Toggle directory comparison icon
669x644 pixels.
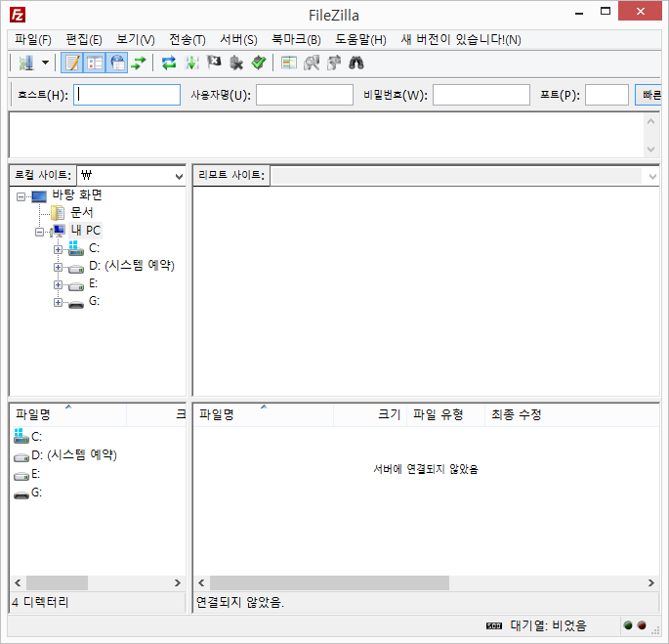coord(312,64)
